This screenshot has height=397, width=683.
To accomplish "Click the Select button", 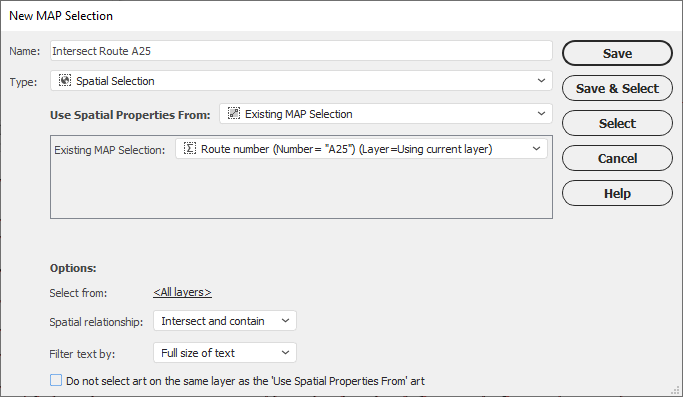I will [617, 123].
